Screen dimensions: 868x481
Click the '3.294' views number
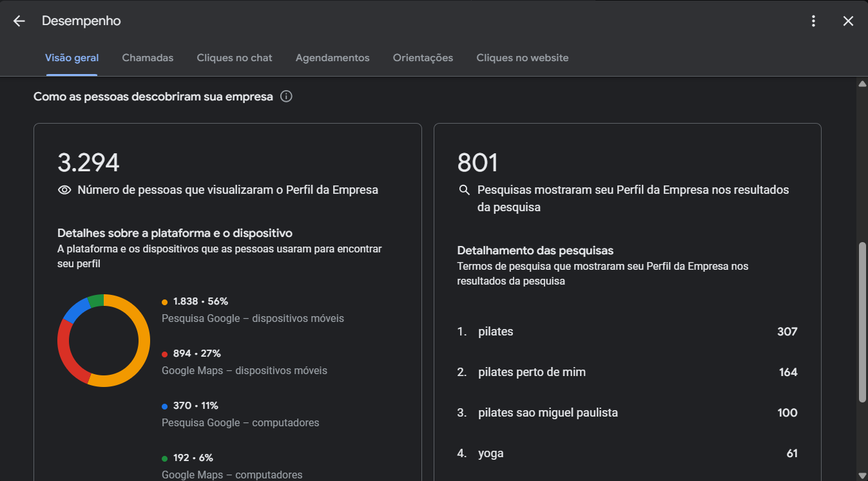[x=88, y=162]
